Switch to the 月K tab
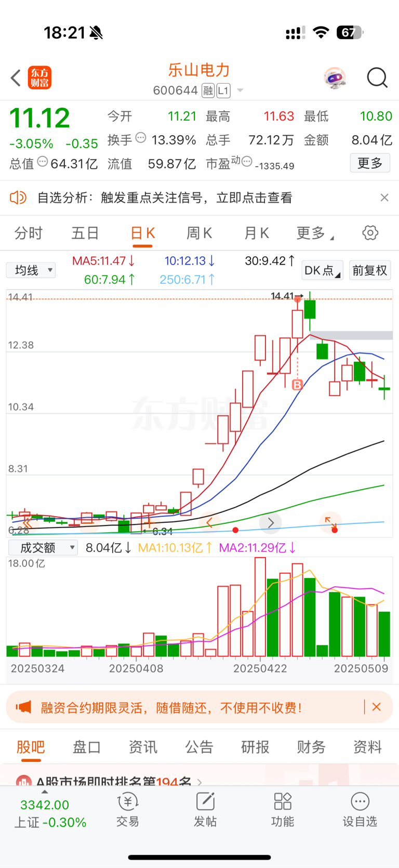399x868 pixels. [257, 233]
